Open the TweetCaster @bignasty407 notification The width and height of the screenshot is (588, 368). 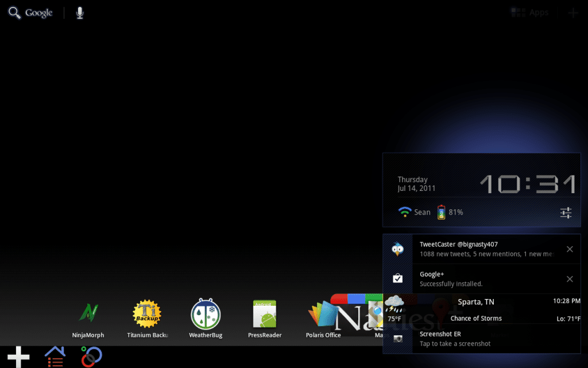pyautogui.click(x=482, y=249)
